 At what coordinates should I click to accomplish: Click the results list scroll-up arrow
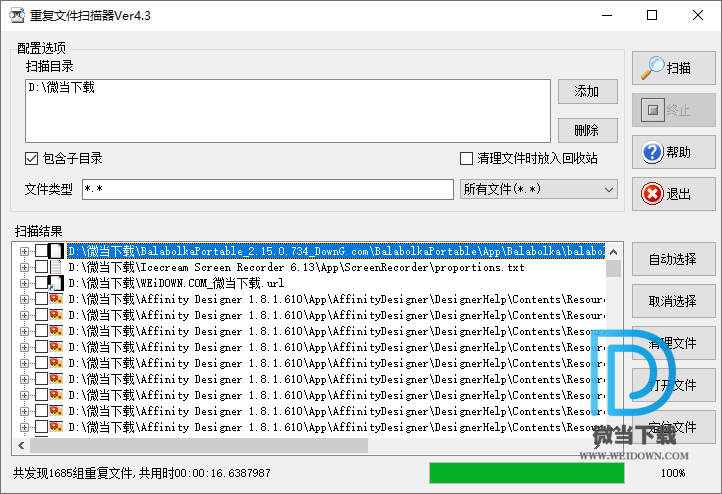(613, 252)
